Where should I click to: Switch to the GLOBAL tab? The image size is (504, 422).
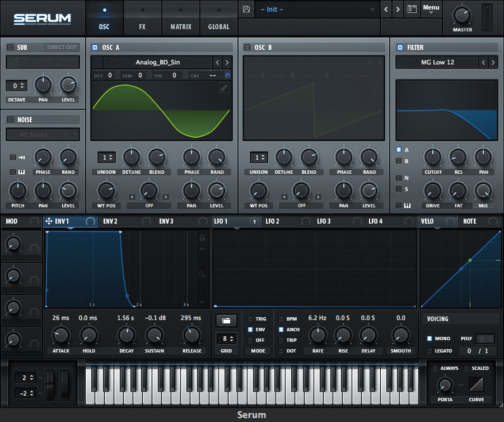pos(219,18)
